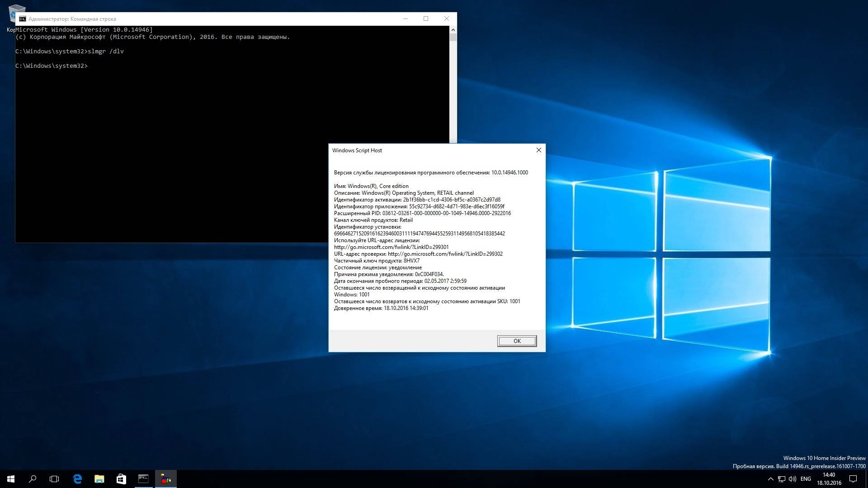Select the Recycle Bin desktop icon

[17, 18]
